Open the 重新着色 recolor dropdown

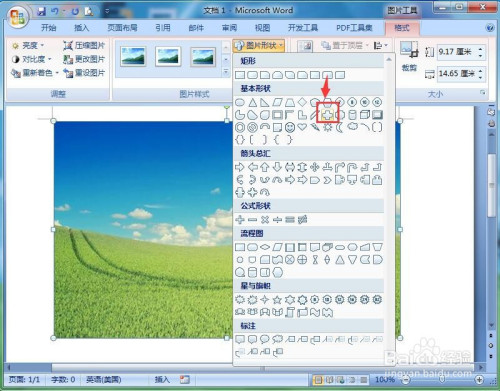click(35, 73)
